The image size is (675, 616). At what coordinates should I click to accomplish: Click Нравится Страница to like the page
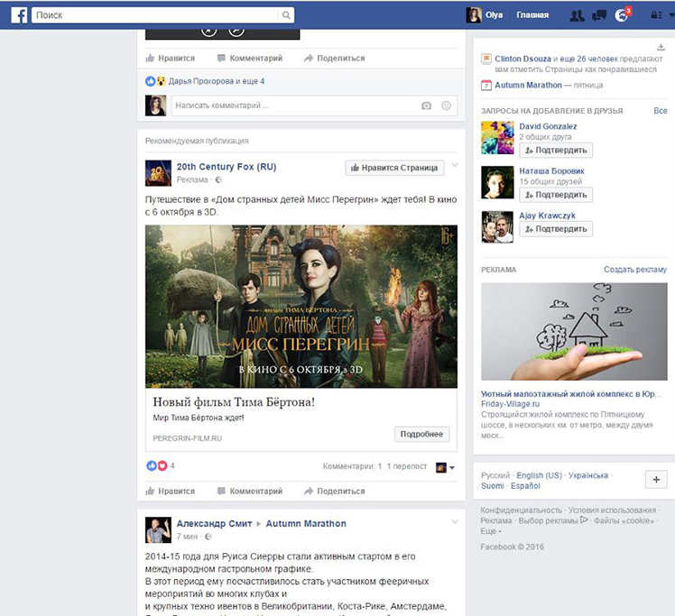(x=394, y=168)
